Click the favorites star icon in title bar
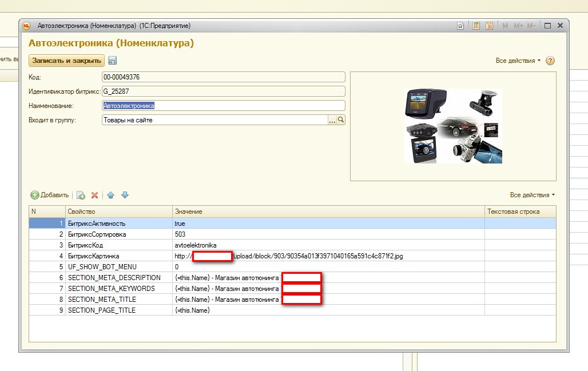 pos(460,26)
